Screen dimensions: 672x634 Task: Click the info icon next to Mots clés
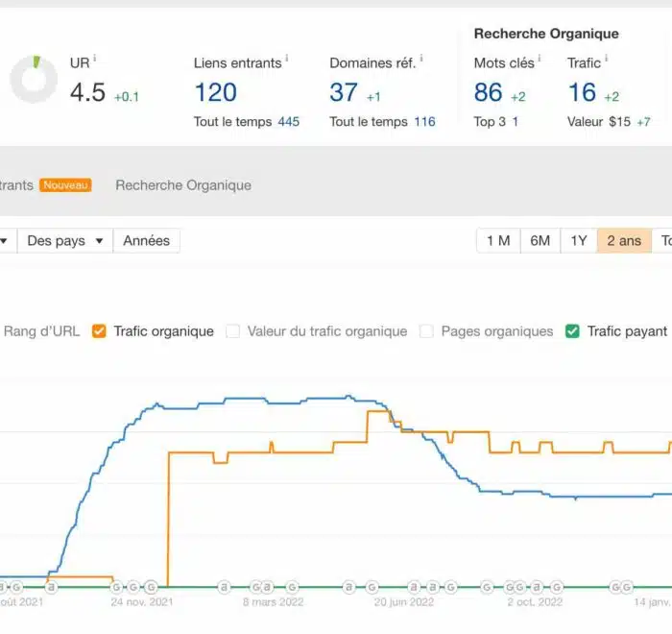(539, 59)
